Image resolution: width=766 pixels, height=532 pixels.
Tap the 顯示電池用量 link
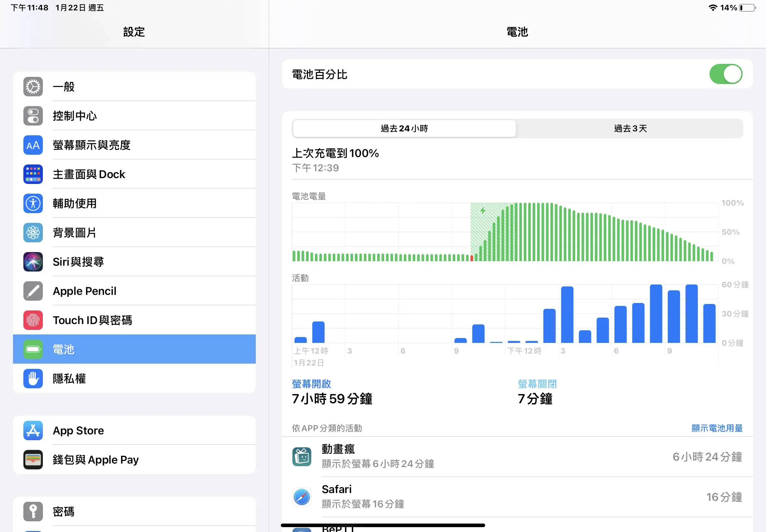(717, 428)
